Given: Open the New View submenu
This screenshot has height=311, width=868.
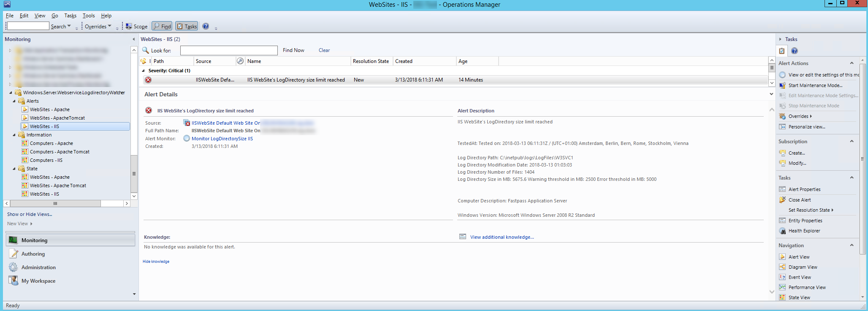Looking at the screenshot, I should pos(19,224).
